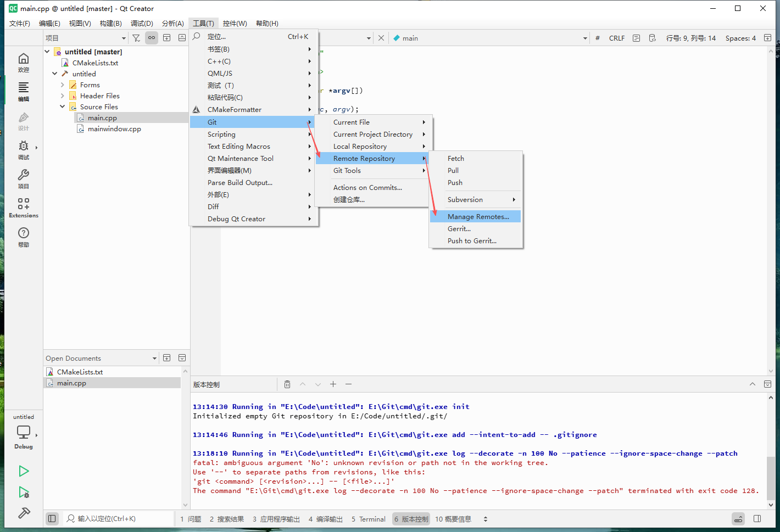Toggle synchronize with editor link icon
The width and height of the screenshot is (780, 532).
point(152,38)
